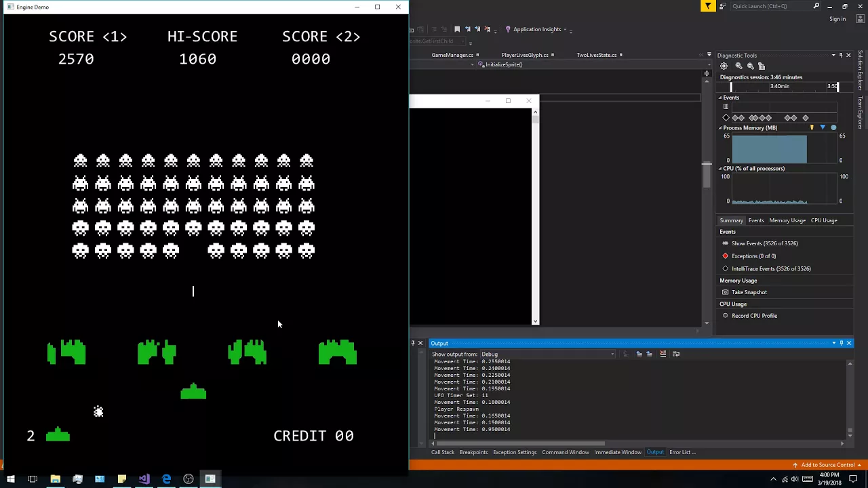Screen dimensions: 868x488
Task: Pin the GameManager.cs tab
Action: pos(477,55)
